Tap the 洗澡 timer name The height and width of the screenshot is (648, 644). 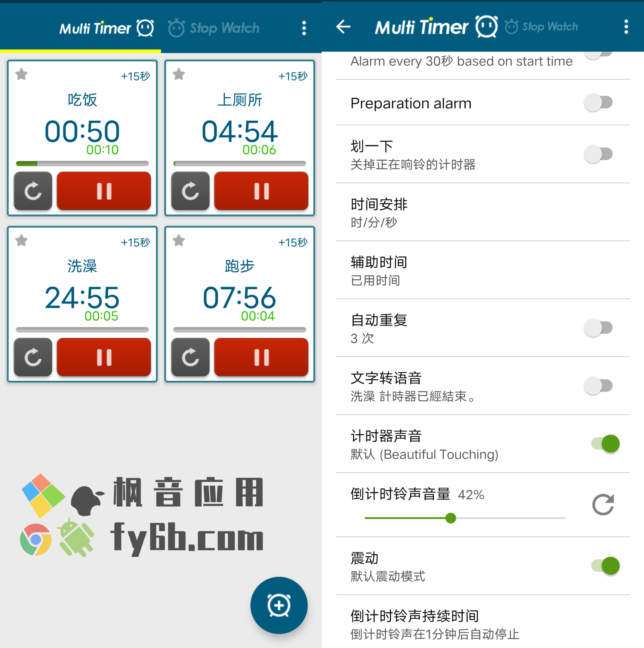82,266
